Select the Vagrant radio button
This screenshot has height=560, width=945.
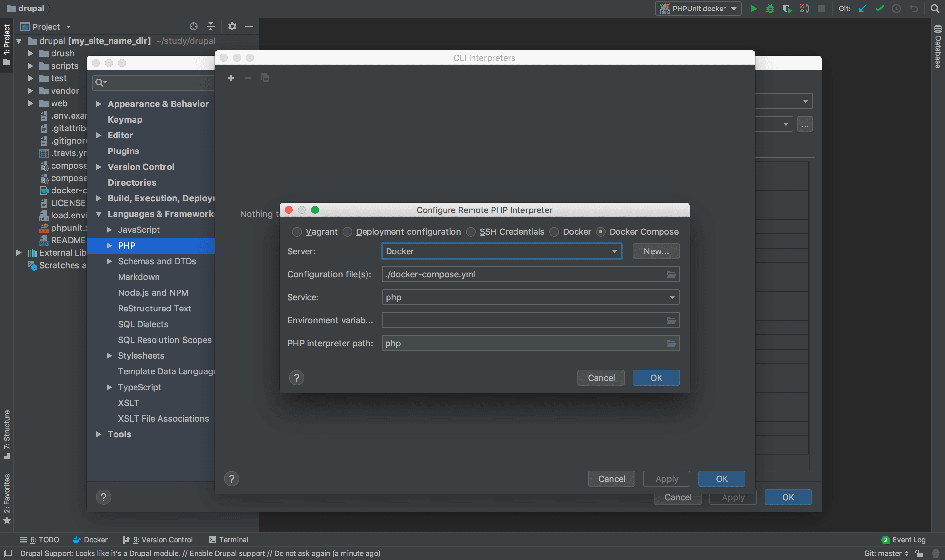point(297,232)
